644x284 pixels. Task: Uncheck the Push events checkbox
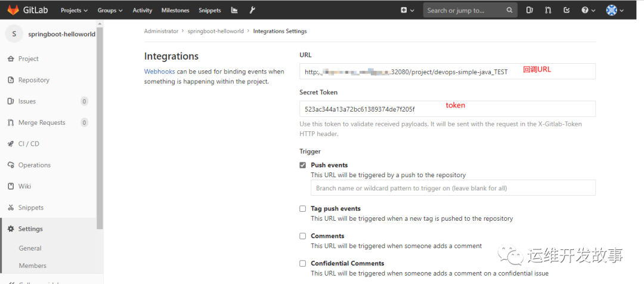pyautogui.click(x=303, y=165)
